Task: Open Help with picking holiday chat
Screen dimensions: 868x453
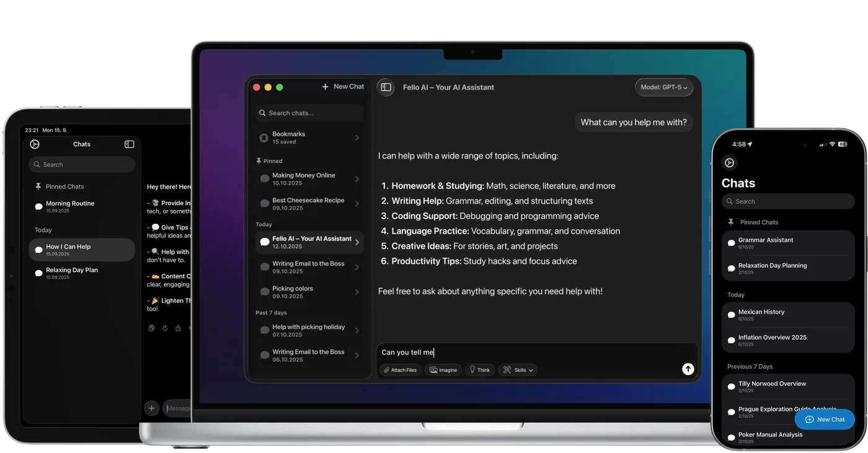Action: [309, 330]
